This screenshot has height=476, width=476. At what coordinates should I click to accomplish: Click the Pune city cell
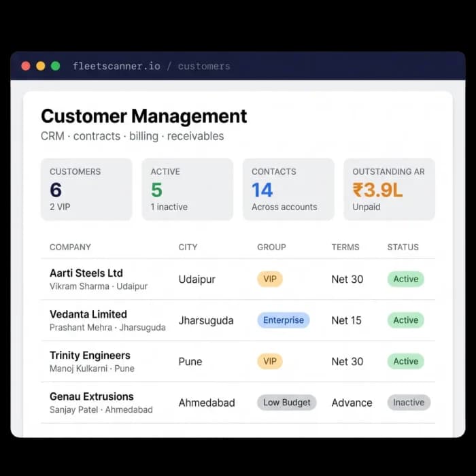click(190, 362)
